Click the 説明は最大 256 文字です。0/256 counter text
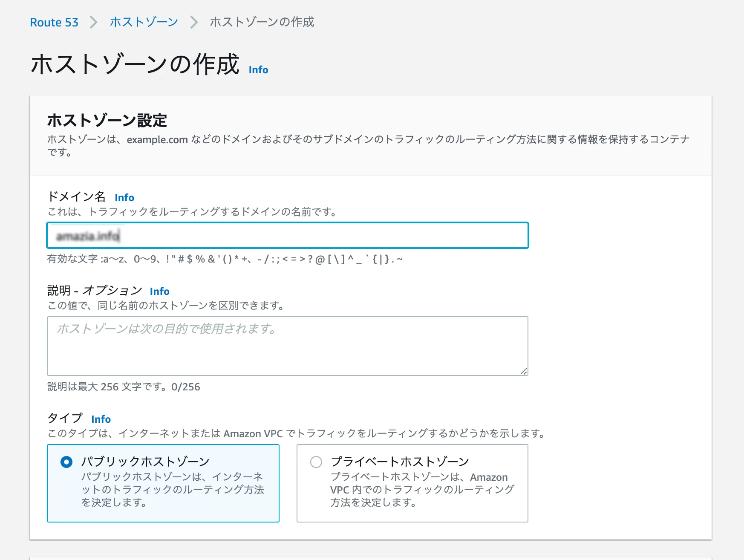The width and height of the screenshot is (744, 560). point(124,387)
